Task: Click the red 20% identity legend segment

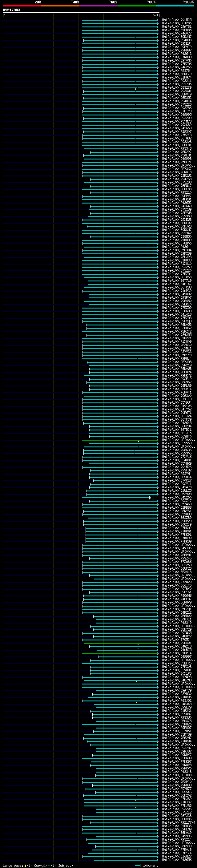Action: [x=22, y=6]
